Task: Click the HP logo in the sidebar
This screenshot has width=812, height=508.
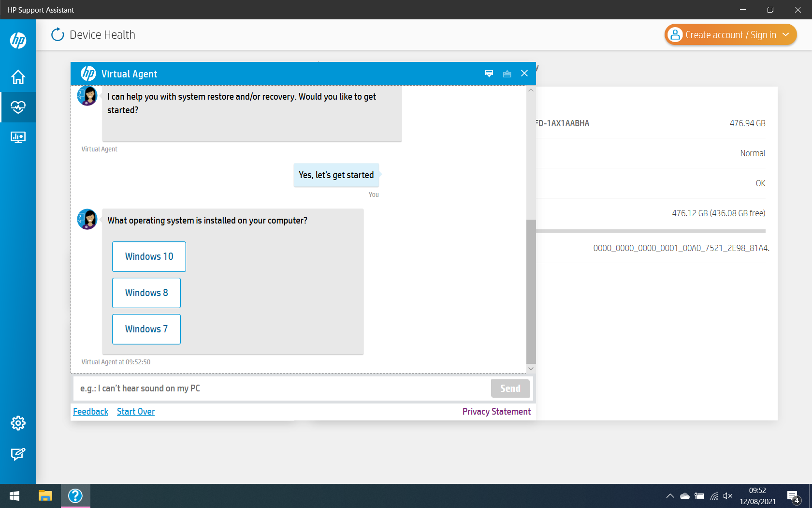Action: (x=18, y=41)
